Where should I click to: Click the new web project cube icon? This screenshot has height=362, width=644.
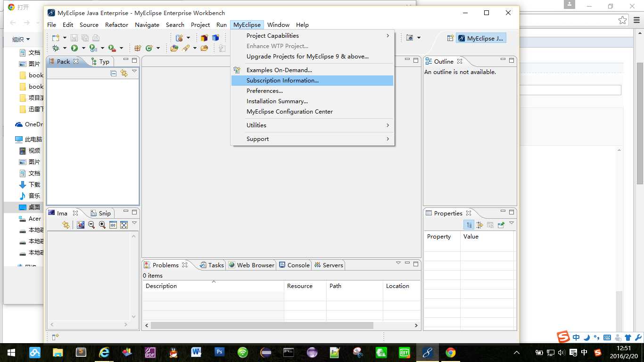(204, 38)
